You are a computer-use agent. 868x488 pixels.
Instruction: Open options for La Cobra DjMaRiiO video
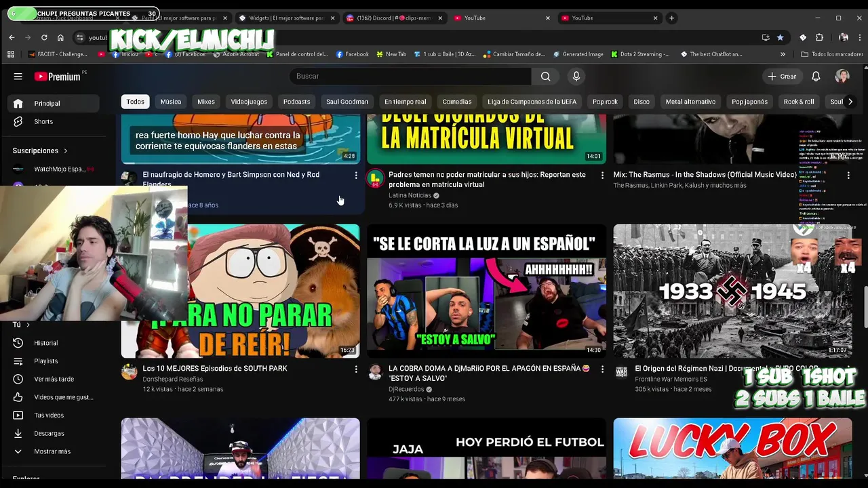pyautogui.click(x=602, y=369)
